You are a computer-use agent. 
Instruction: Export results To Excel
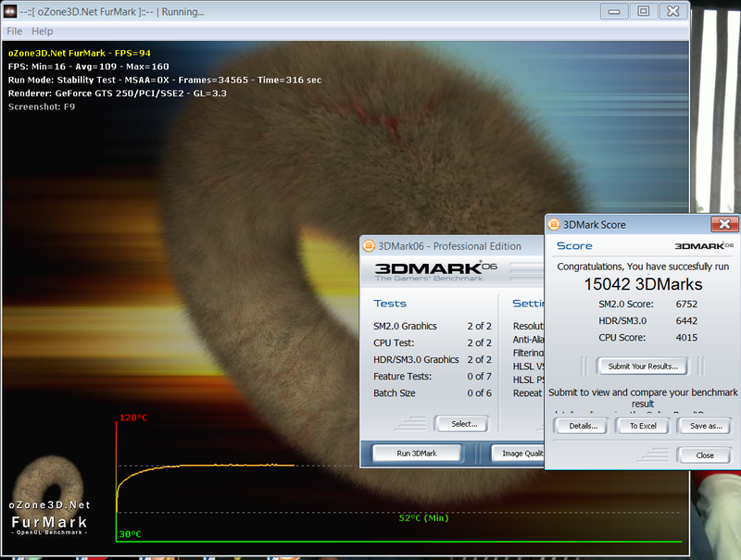643,426
